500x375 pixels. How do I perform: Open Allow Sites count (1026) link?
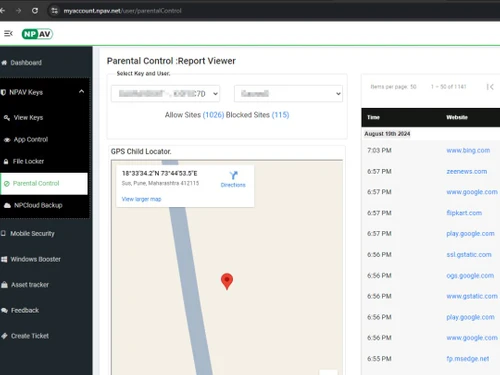click(x=213, y=115)
